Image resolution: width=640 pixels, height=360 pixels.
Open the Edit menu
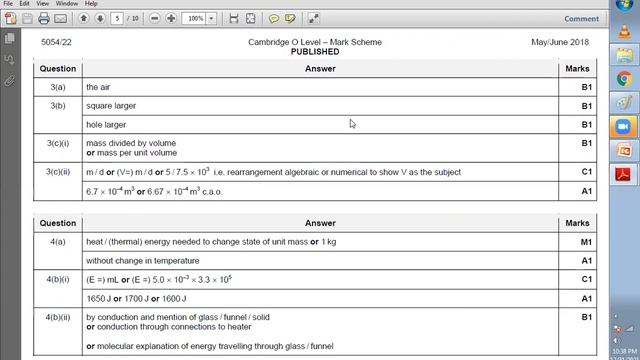pos(24,3)
